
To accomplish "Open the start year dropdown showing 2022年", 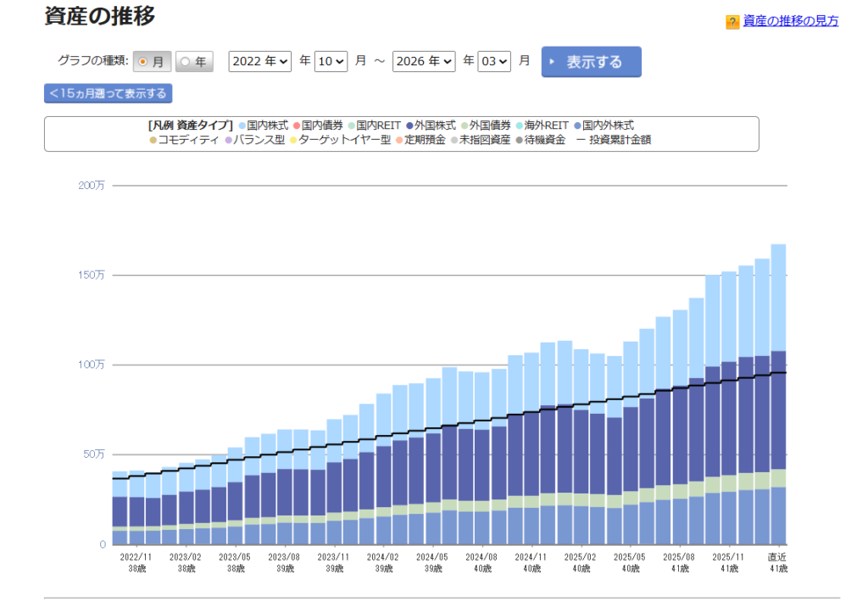I will (x=259, y=61).
